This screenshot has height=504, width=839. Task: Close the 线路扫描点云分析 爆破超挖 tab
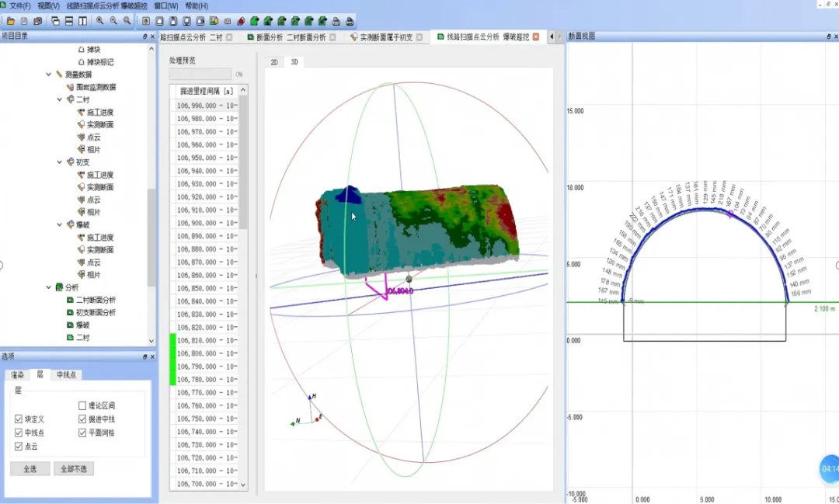[x=535, y=37]
